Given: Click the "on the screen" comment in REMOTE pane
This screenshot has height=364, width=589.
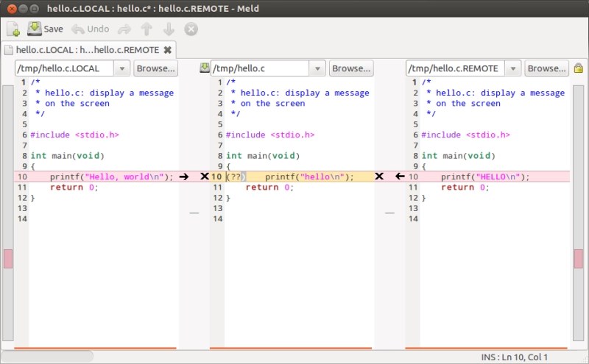Looking at the screenshot, I should tap(468, 103).
